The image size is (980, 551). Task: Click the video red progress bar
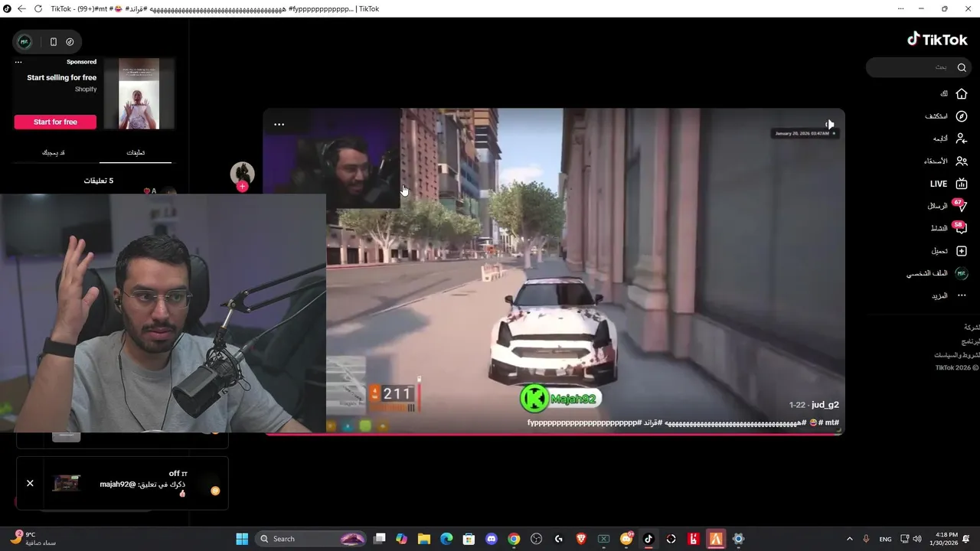(554, 435)
